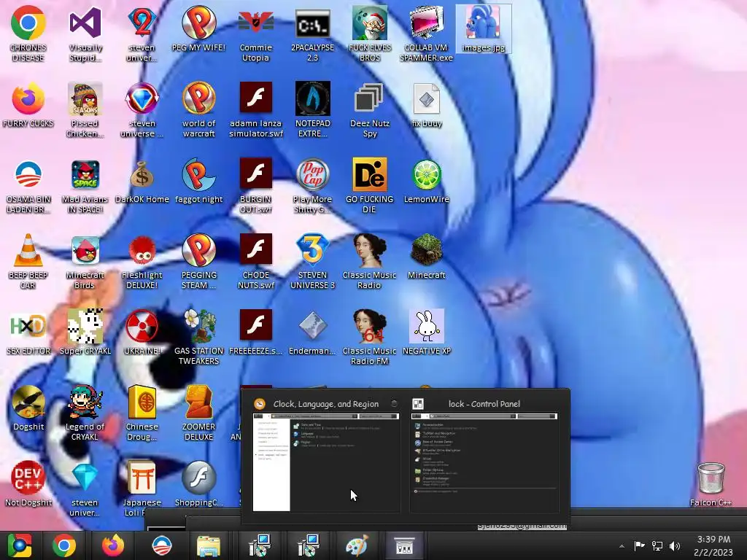Click the active Control Panel taskbar button
This screenshot has width=747, height=560.
404,545
